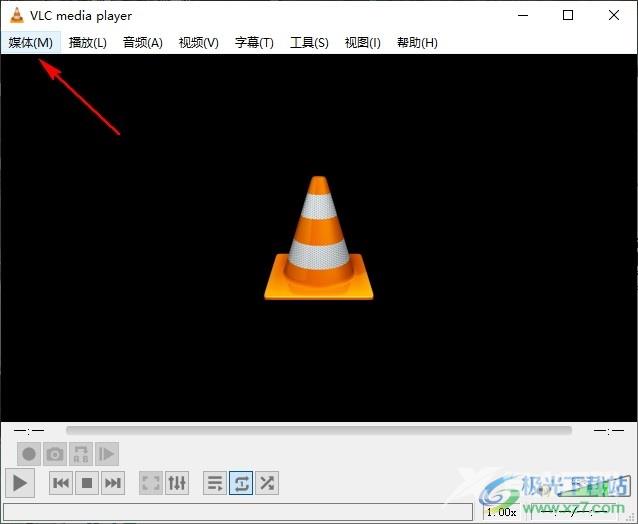Set A-B loop points
Screen dimensions: 638x524
click(x=81, y=454)
